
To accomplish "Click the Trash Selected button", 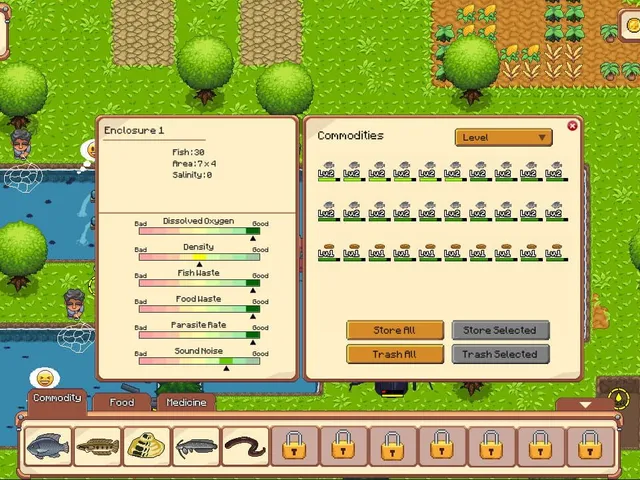I will click(500, 354).
